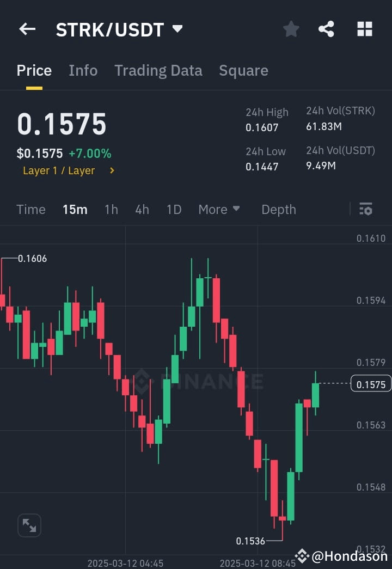Open the Layer 1 / Layer tag chevron
The width and height of the screenshot is (392, 569).
[x=111, y=170]
